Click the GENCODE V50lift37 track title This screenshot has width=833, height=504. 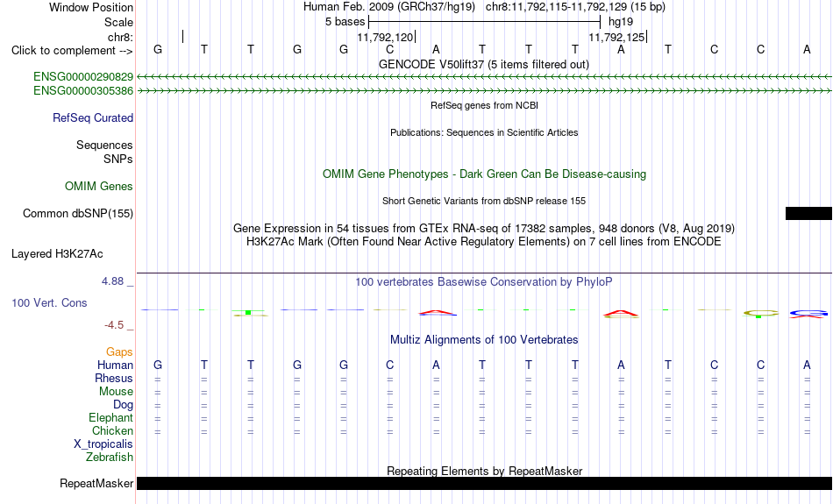click(x=483, y=64)
